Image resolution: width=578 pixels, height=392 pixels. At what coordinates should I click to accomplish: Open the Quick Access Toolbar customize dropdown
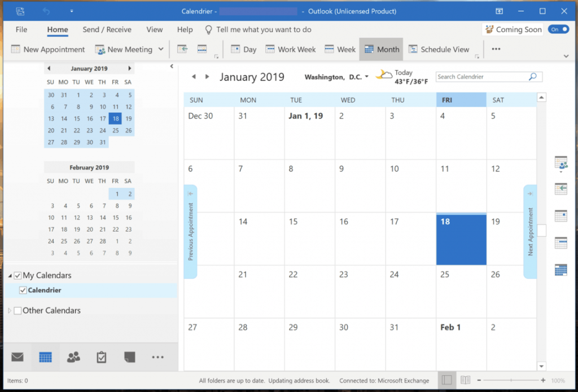tap(72, 11)
